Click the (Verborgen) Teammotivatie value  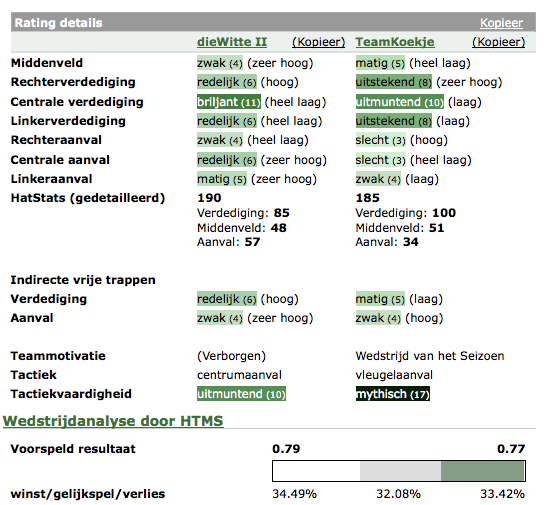pos(231,356)
